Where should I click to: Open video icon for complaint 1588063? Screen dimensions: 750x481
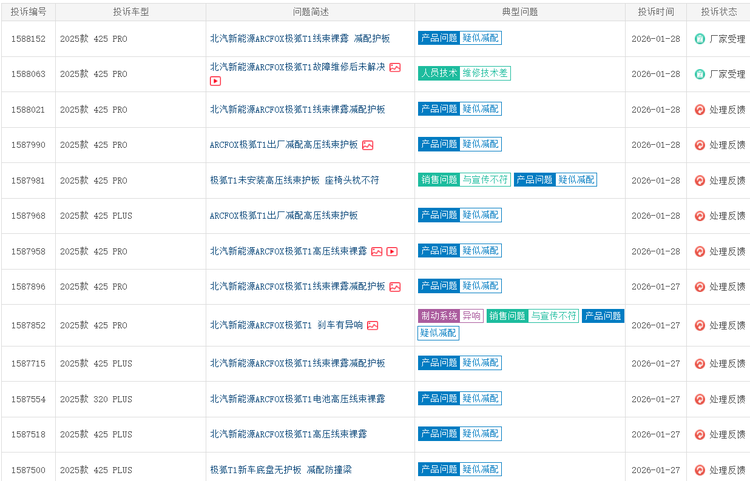[215, 81]
